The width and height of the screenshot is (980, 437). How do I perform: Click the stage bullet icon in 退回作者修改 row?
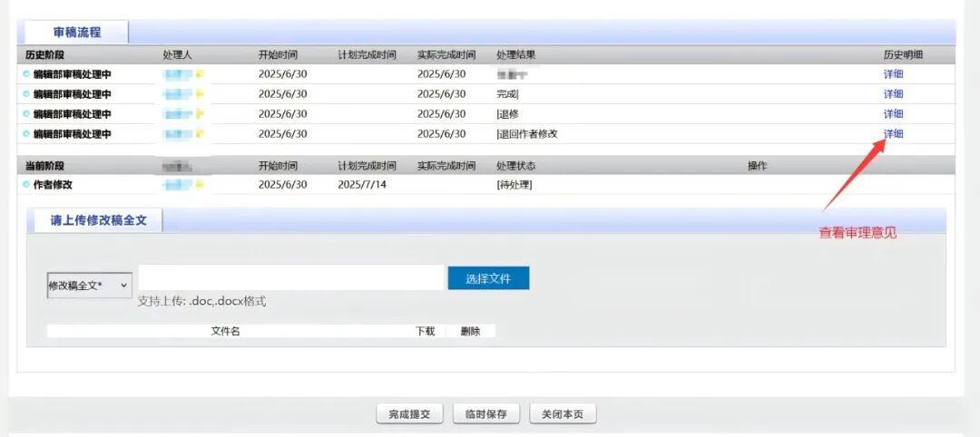coord(26,134)
